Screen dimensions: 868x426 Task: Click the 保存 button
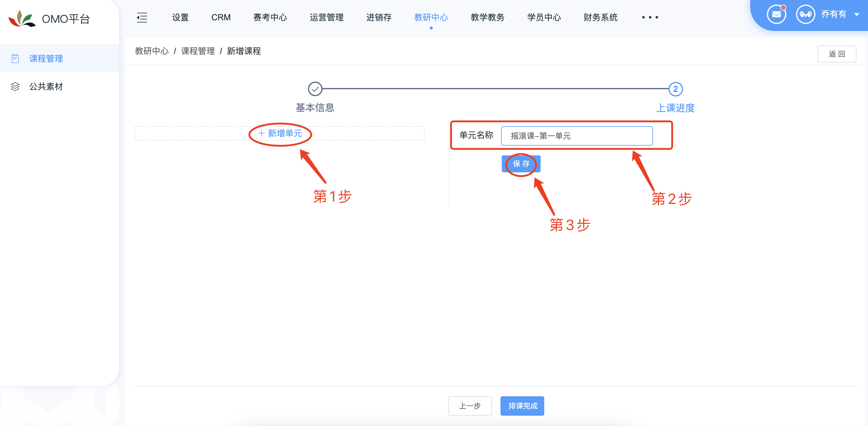(521, 164)
